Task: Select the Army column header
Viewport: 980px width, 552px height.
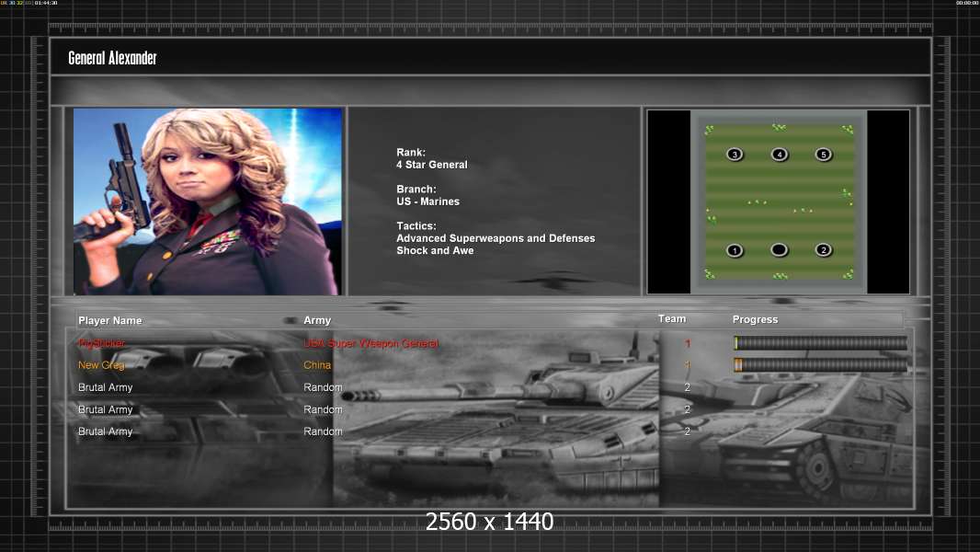Action: click(x=317, y=320)
